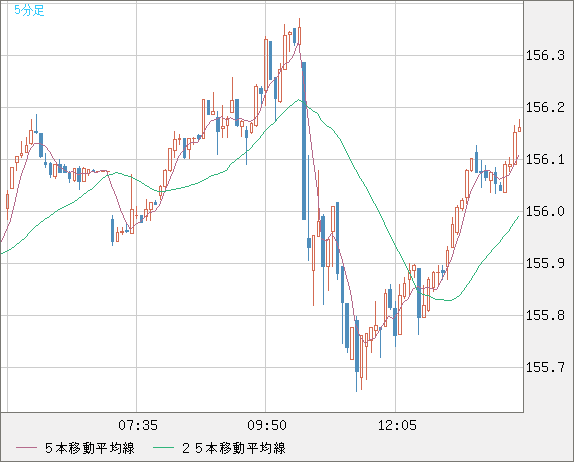Click the 12:05 time axis label
This screenshot has width=574, height=462.
(397, 425)
